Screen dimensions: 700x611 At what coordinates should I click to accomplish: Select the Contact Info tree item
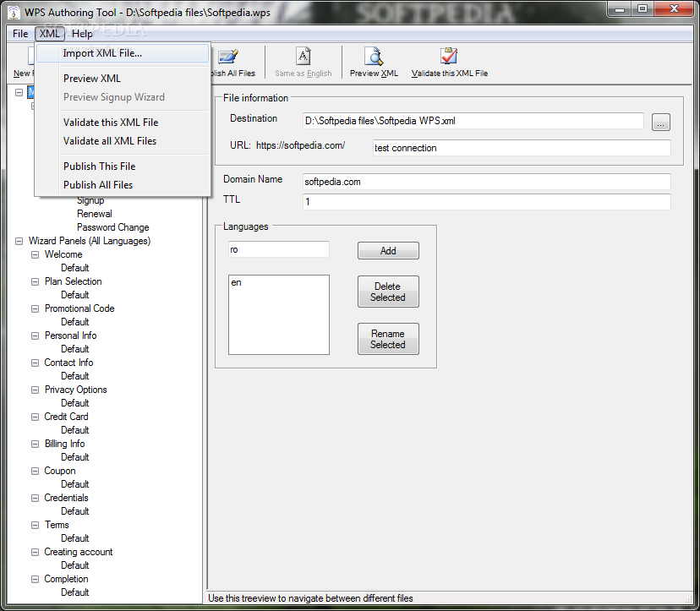pos(68,363)
